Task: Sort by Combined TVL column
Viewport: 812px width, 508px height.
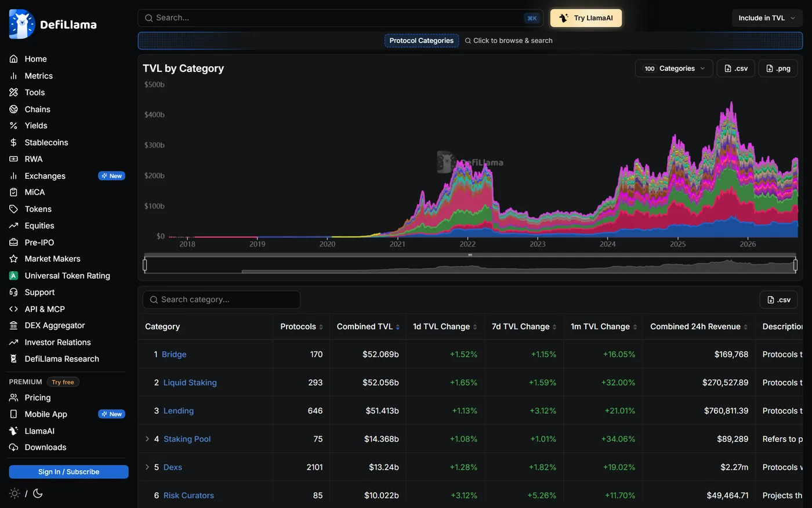Action: tap(368, 327)
